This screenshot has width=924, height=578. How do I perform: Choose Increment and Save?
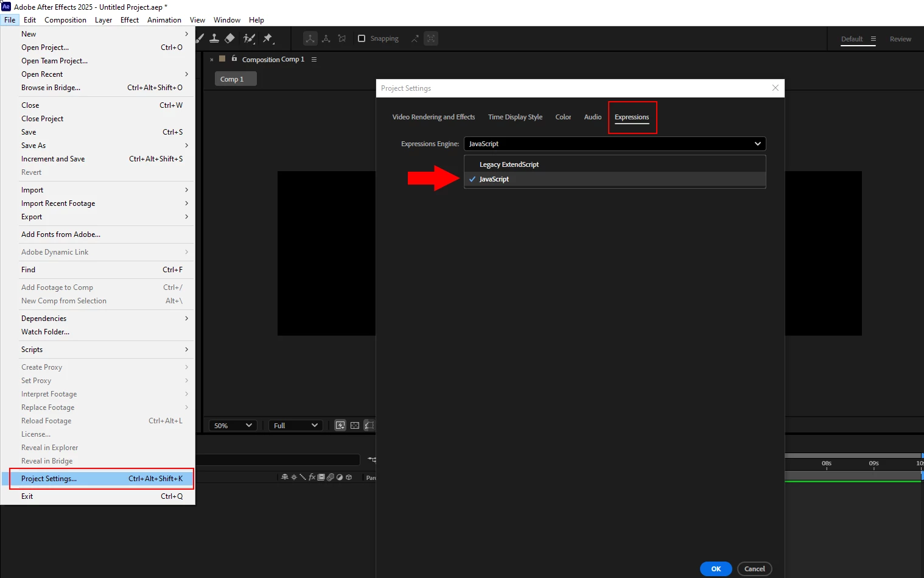[x=97, y=159]
